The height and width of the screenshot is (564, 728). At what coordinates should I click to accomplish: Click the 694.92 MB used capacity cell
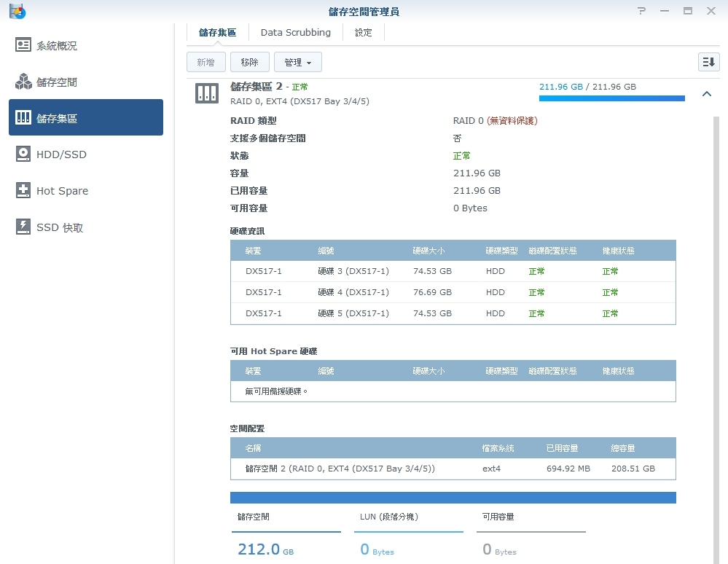pyautogui.click(x=568, y=469)
